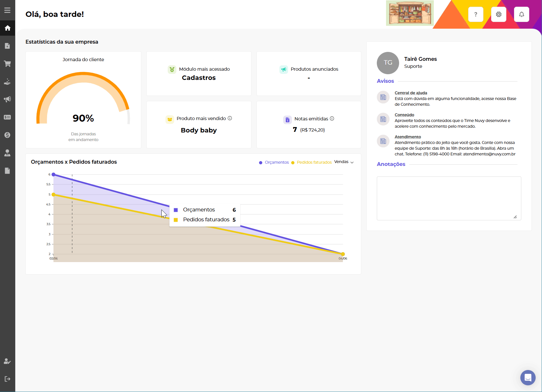Screen dimensions: 542x392
Task: Expand the Vendas dropdown on the chart
Action: [x=344, y=162]
